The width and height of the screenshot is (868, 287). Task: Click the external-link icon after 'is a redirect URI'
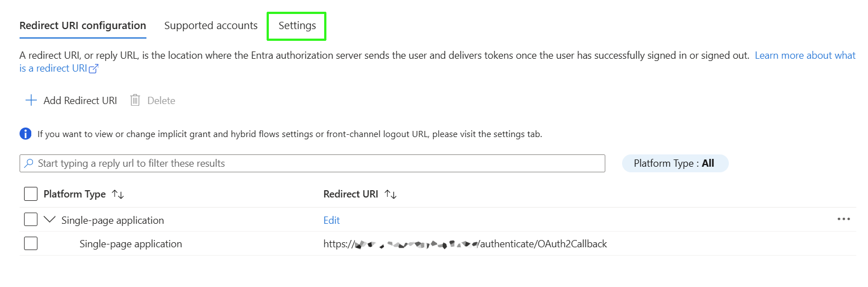[94, 69]
